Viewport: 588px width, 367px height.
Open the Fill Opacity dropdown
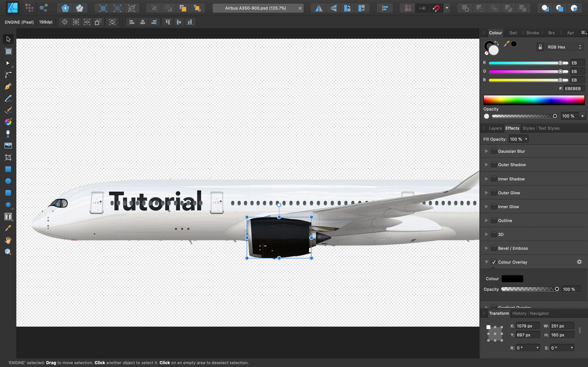pyautogui.click(x=519, y=139)
